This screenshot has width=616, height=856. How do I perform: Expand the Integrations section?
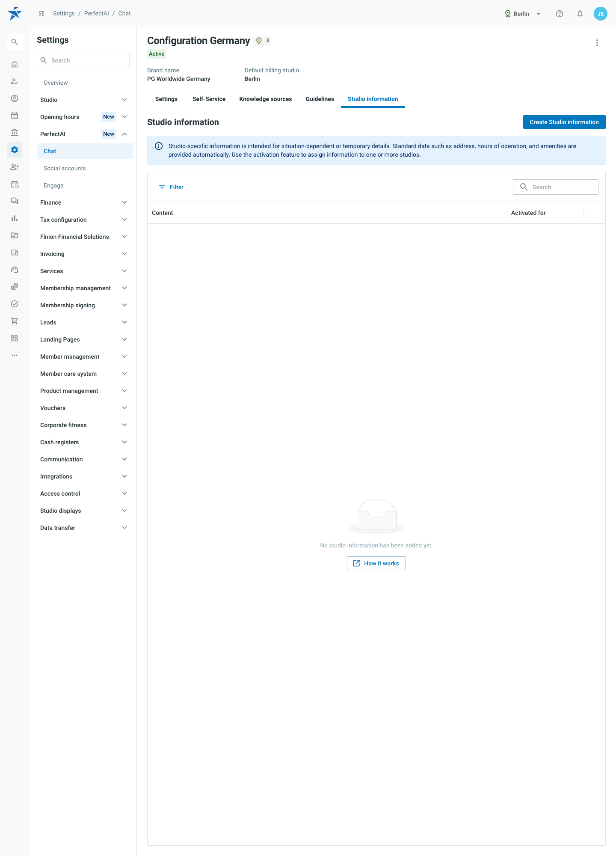[84, 476]
